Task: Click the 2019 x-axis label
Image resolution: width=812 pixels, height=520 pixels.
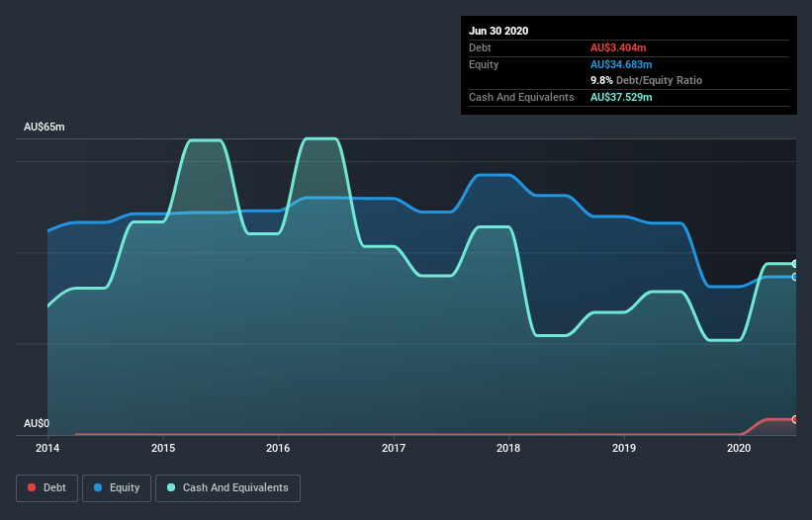Action: [x=624, y=448]
